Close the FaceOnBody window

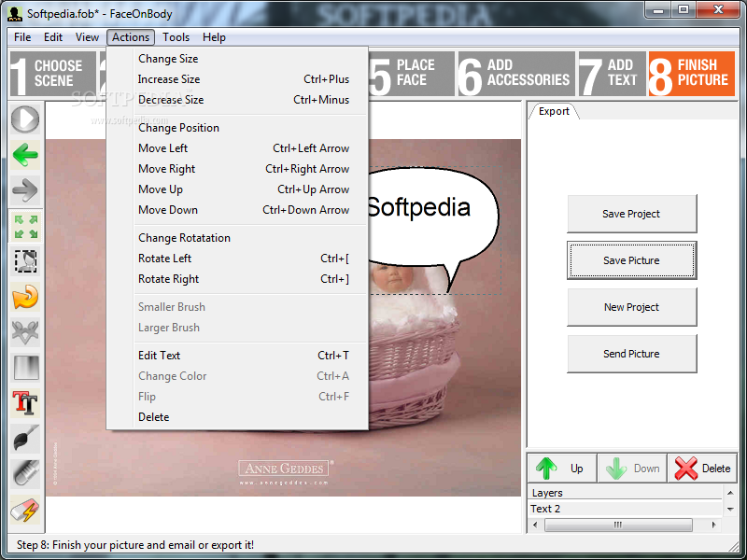(718, 10)
